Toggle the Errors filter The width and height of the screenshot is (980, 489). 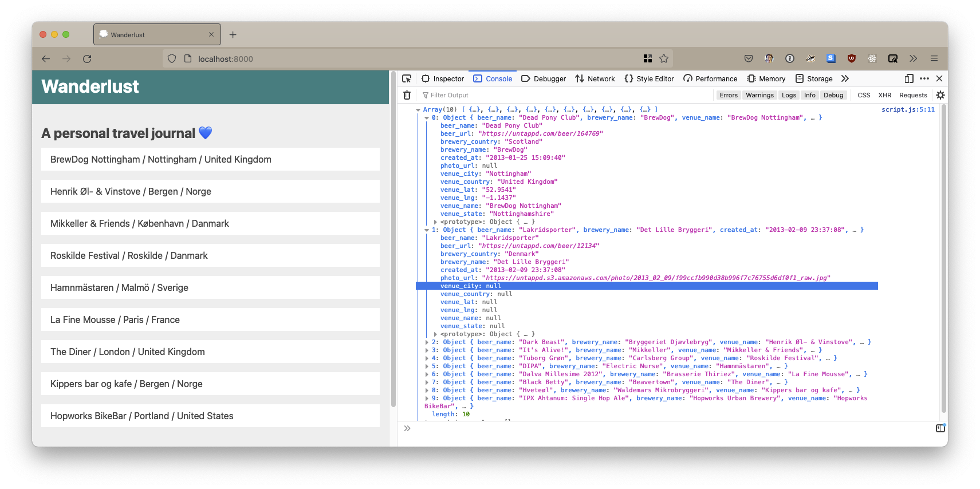(729, 95)
